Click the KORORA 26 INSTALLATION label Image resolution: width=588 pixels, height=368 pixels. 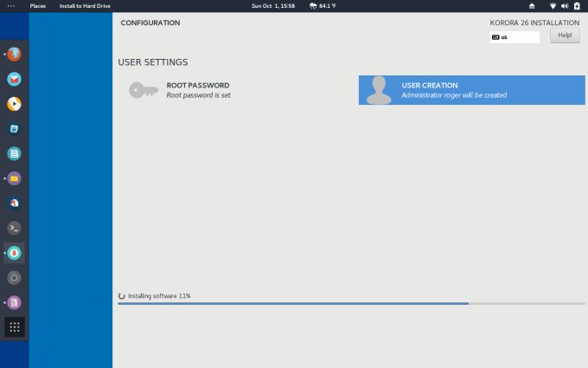tap(534, 23)
